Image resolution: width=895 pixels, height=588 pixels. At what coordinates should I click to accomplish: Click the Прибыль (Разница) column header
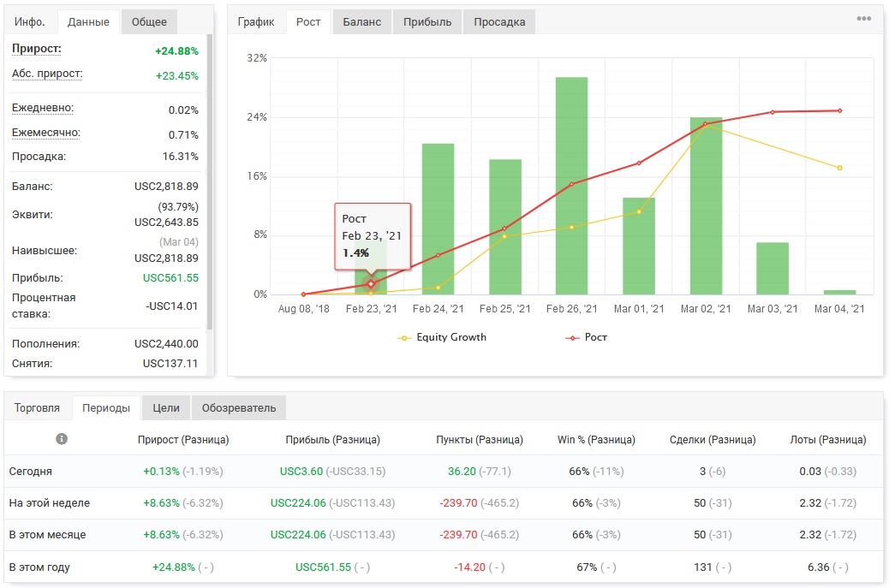pos(333,440)
